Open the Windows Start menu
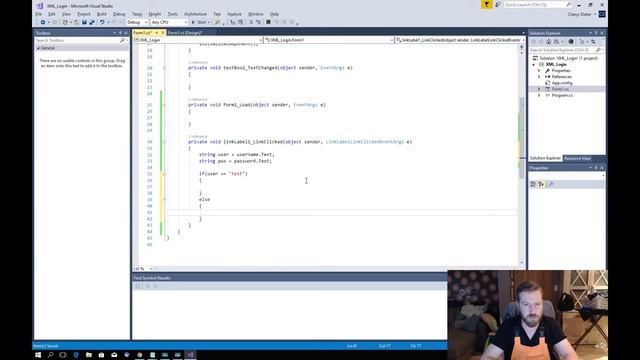The image size is (640, 360). [38, 355]
